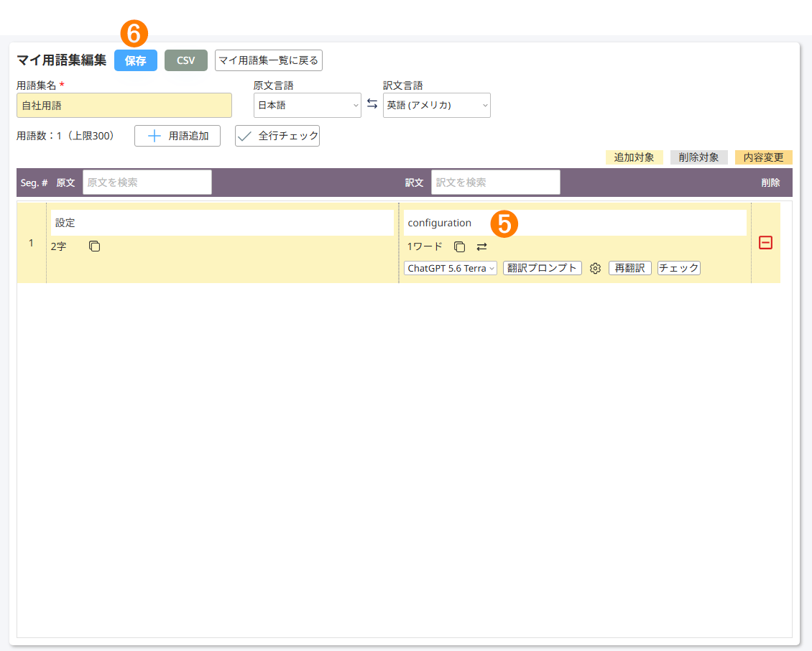The height and width of the screenshot is (651, 812).
Task: Delete row 1 with the red minus icon
Action: [x=765, y=242]
